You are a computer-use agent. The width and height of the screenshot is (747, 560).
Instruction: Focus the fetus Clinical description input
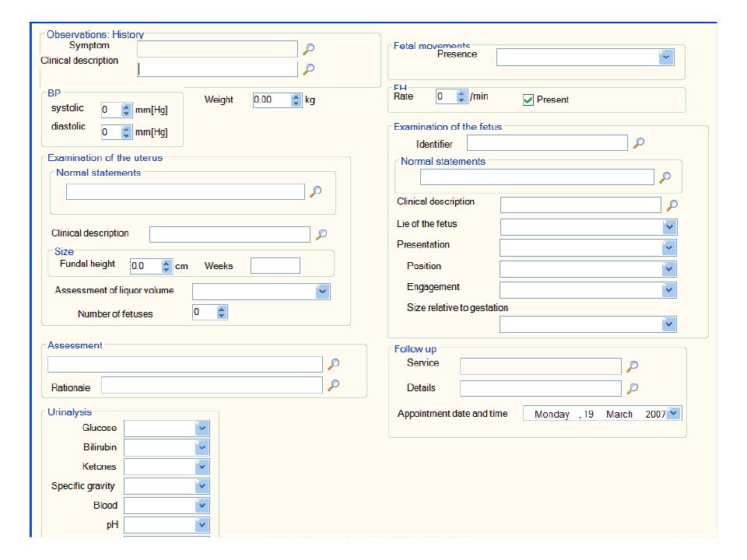tap(580, 205)
